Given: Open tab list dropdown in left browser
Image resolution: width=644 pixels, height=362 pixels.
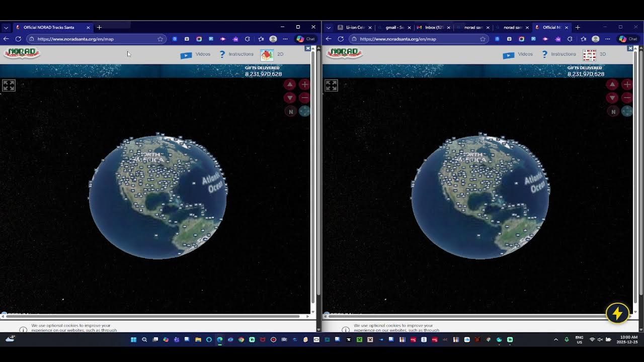Looking at the screenshot, I should pos(6,28).
